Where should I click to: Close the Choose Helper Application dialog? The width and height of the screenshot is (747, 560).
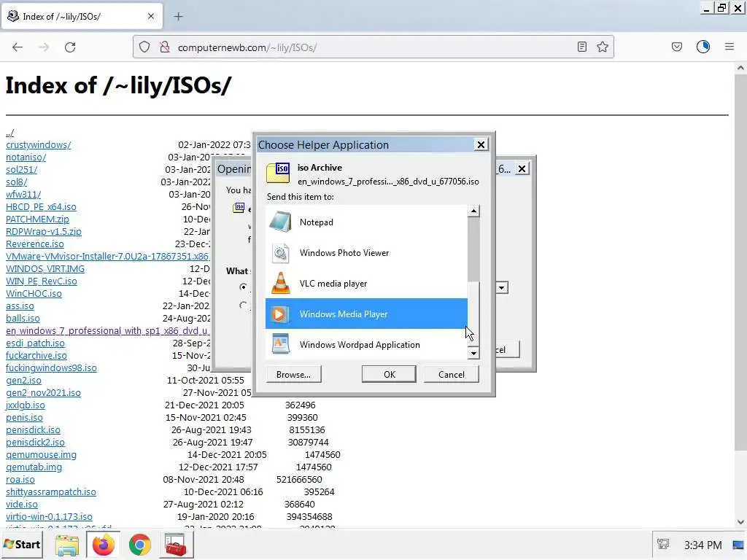pyautogui.click(x=481, y=145)
